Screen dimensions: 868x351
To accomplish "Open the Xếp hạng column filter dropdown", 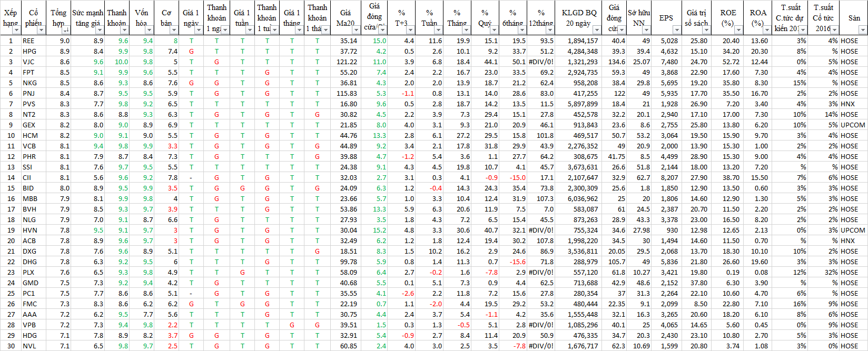I will coord(17,30).
